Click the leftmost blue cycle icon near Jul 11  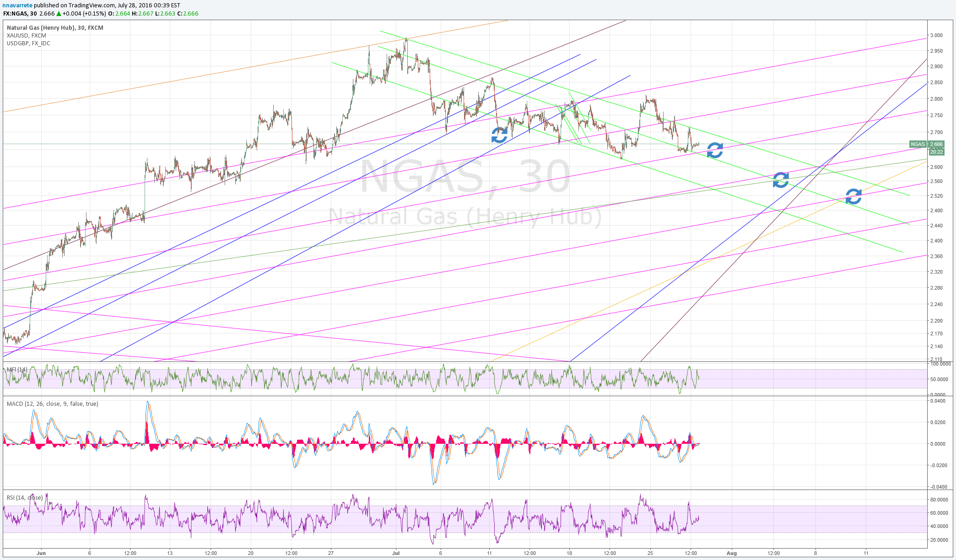(x=499, y=135)
